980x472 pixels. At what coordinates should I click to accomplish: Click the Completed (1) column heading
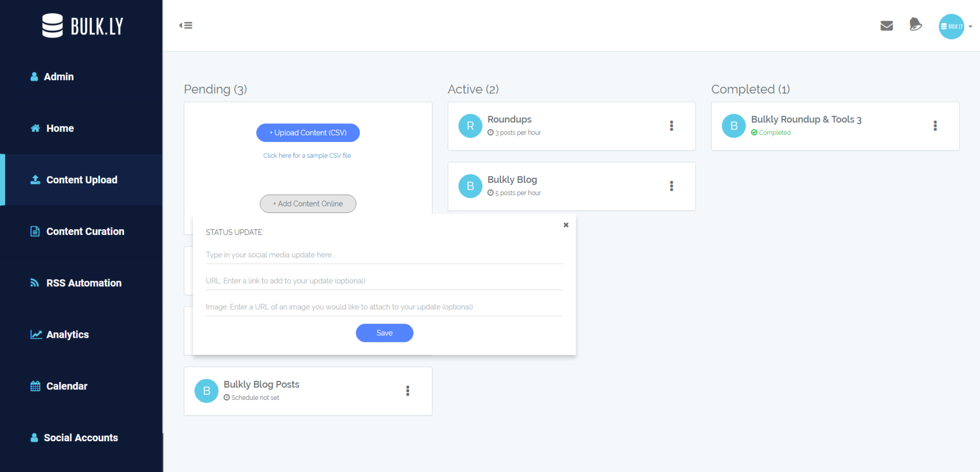(751, 89)
